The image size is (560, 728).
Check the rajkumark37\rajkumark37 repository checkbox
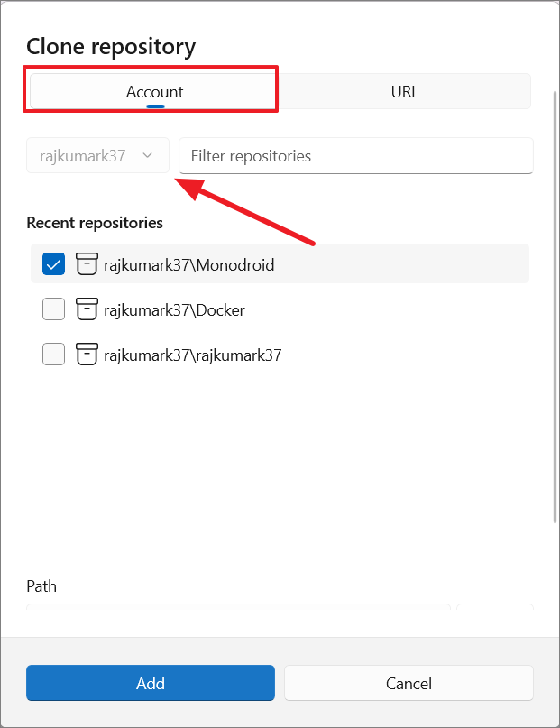(x=53, y=354)
